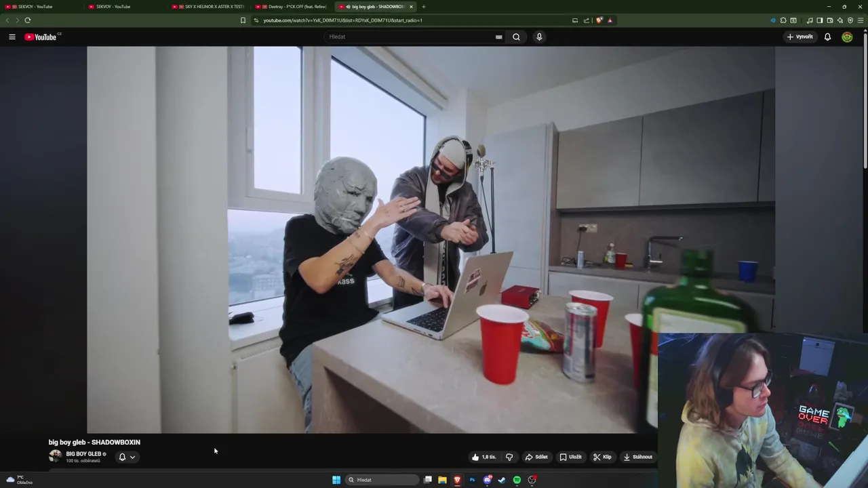Open File Explorer from taskbar
Viewport: 868px width, 488px height.
[x=442, y=480]
